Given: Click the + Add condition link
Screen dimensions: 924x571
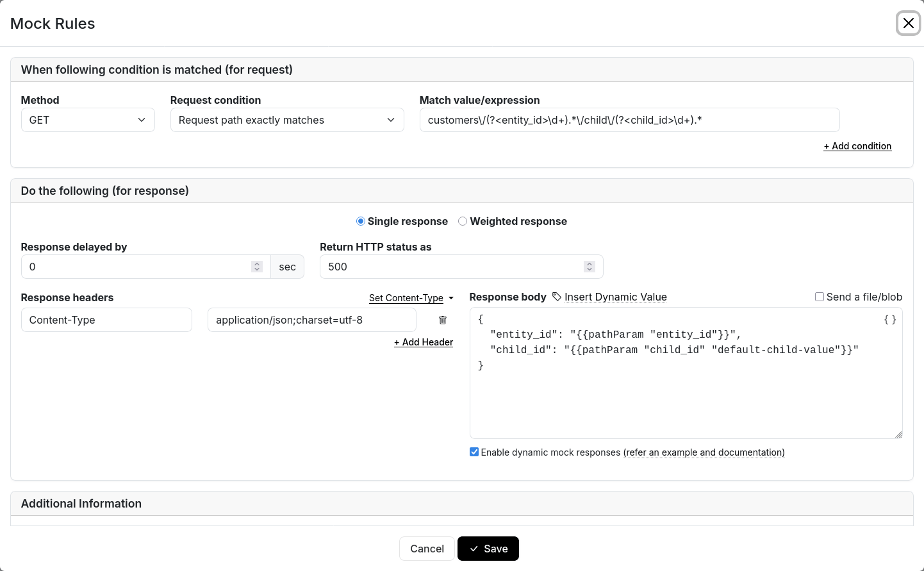Looking at the screenshot, I should 857,146.
